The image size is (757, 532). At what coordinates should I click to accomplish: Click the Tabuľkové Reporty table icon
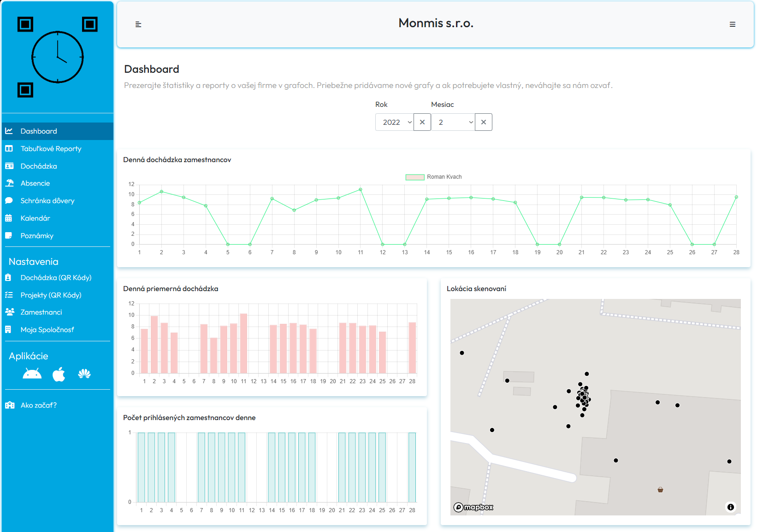click(x=9, y=149)
